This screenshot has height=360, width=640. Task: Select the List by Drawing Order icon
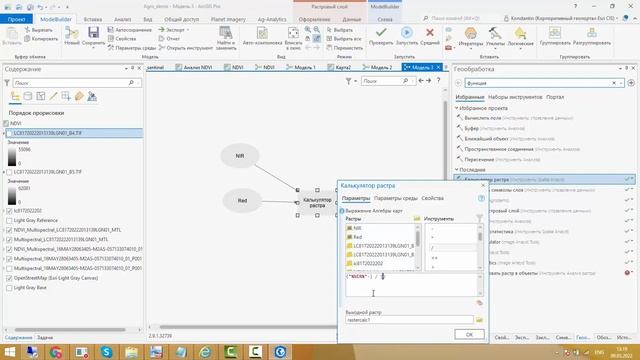(15, 96)
